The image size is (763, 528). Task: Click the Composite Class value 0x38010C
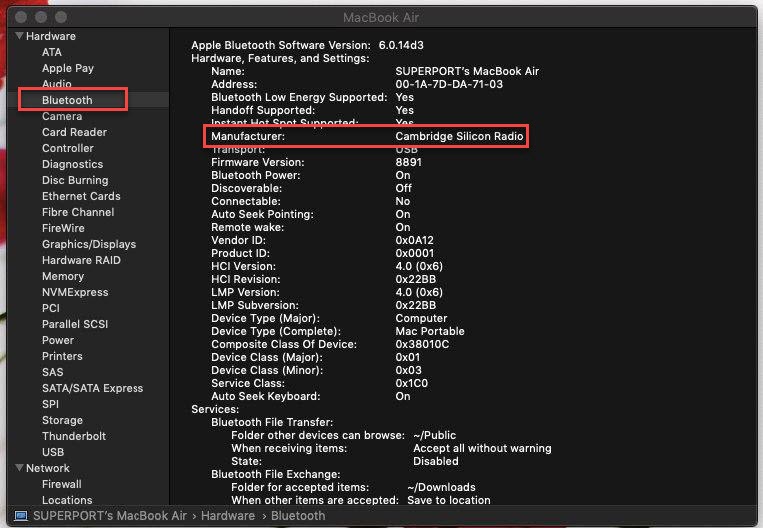pos(422,344)
